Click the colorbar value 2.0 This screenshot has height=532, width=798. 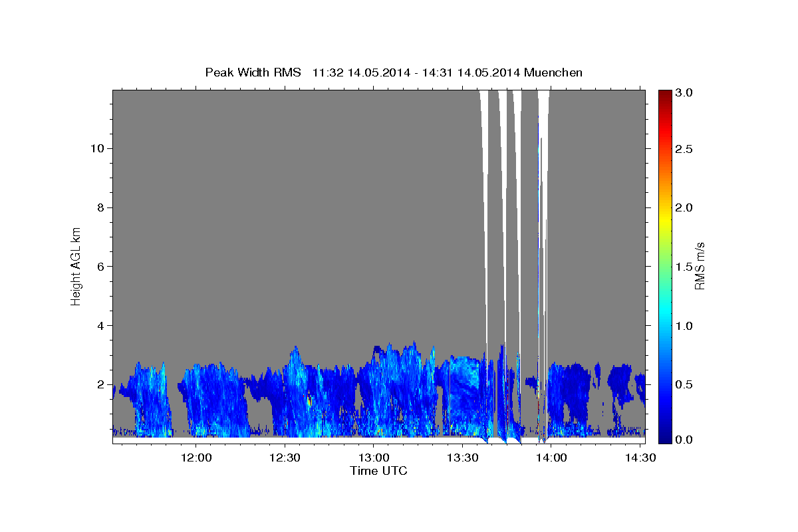[684, 208]
